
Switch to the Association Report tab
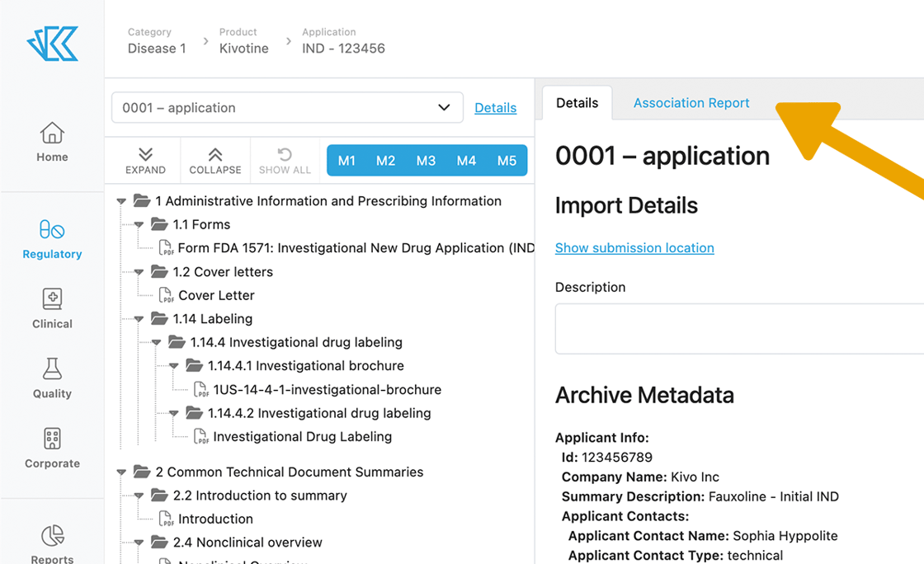pos(691,103)
